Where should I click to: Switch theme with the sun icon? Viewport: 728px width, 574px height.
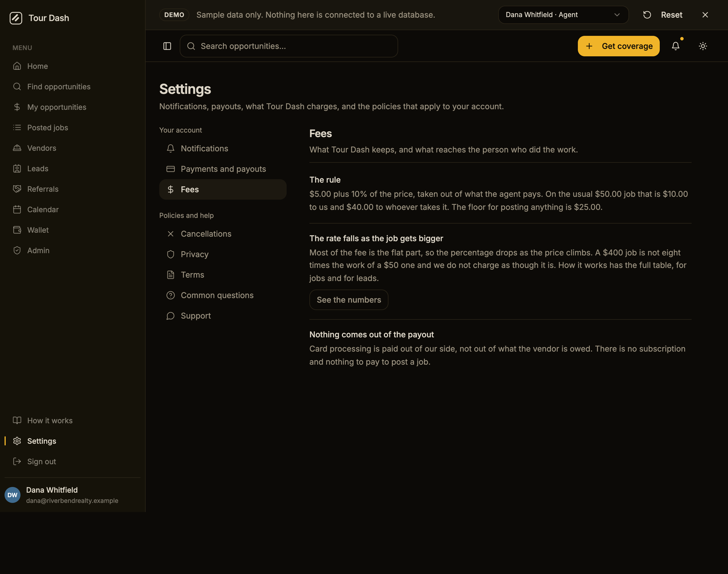pyautogui.click(x=703, y=46)
